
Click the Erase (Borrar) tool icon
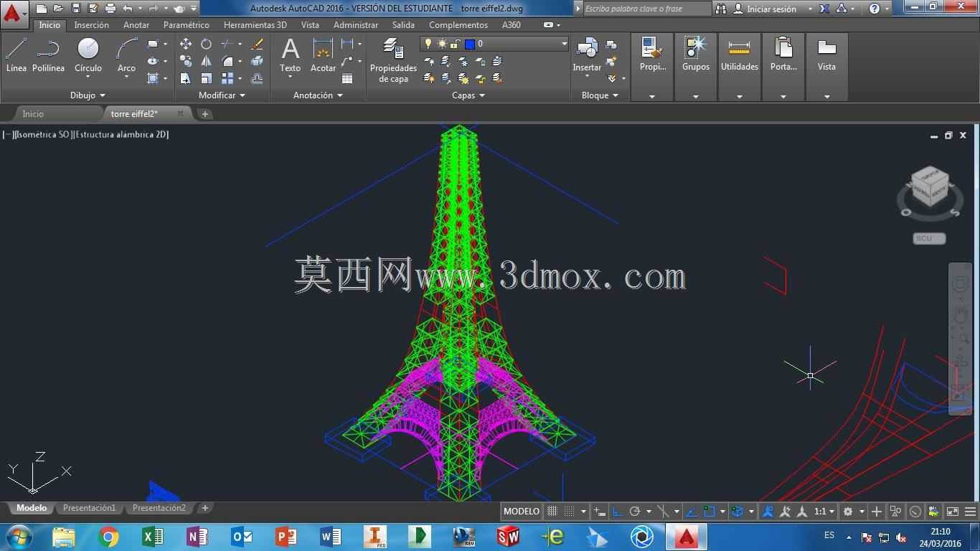(x=257, y=44)
